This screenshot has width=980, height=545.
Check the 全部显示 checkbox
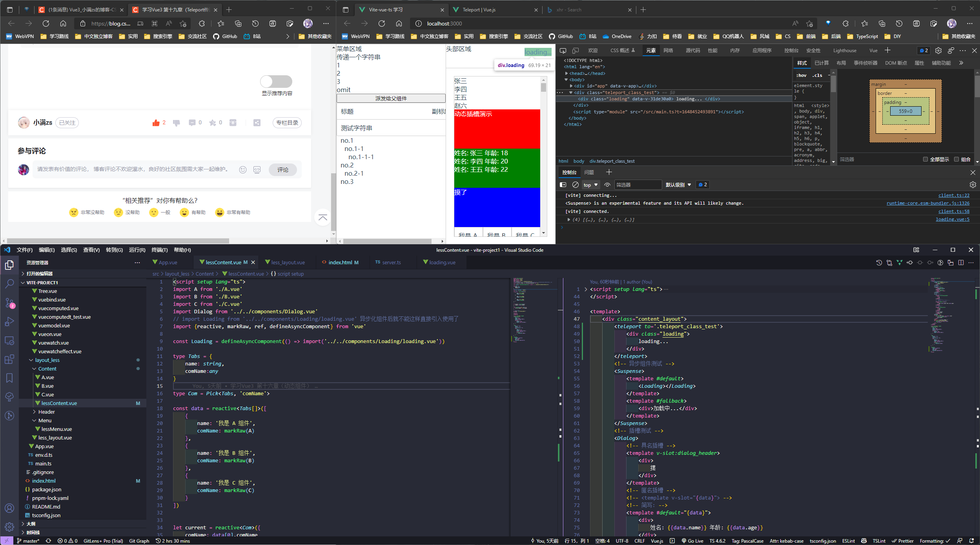(925, 159)
